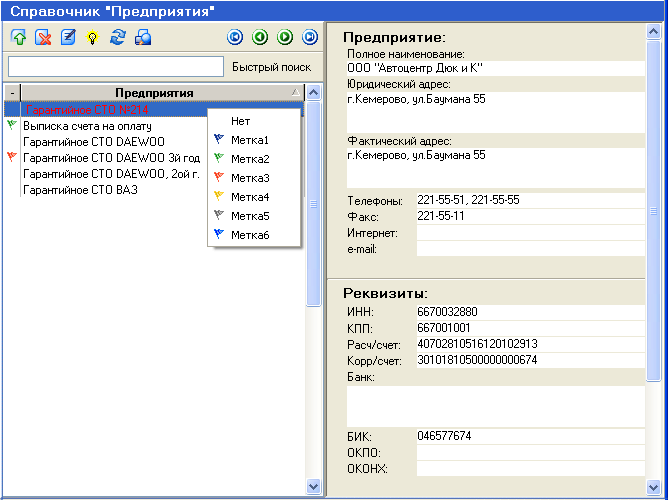Choose 'Метка1' dark blue flag
The image size is (668, 500).
coord(250,140)
